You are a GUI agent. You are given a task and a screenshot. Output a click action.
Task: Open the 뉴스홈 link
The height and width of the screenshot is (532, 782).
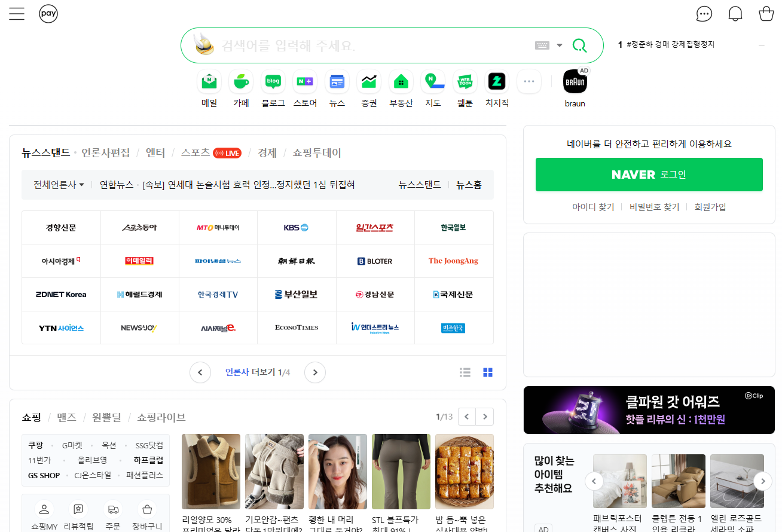tap(469, 185)
